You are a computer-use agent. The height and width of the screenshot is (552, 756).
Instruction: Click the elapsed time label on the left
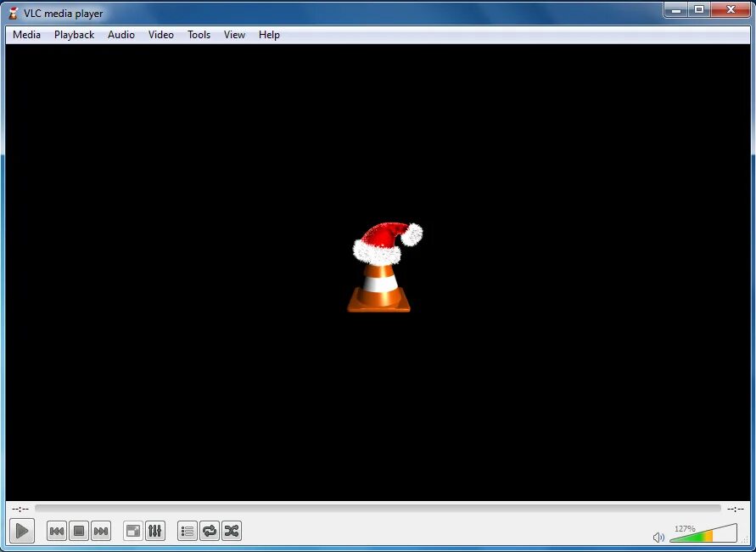20,509
